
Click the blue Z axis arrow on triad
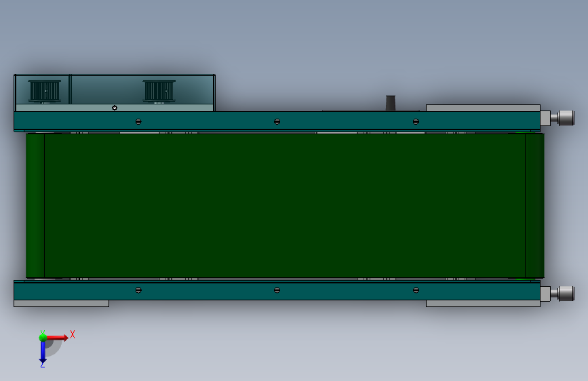(43, 352)
